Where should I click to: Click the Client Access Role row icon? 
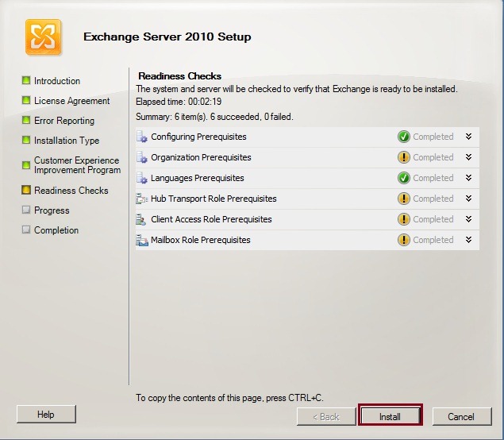pos(142,219)
